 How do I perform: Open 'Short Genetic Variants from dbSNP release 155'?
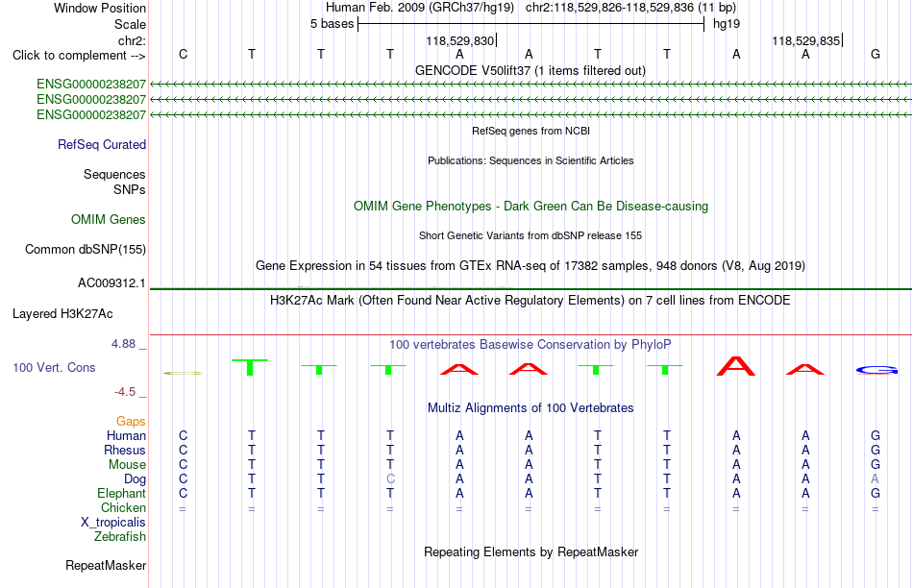click(531, 235)
